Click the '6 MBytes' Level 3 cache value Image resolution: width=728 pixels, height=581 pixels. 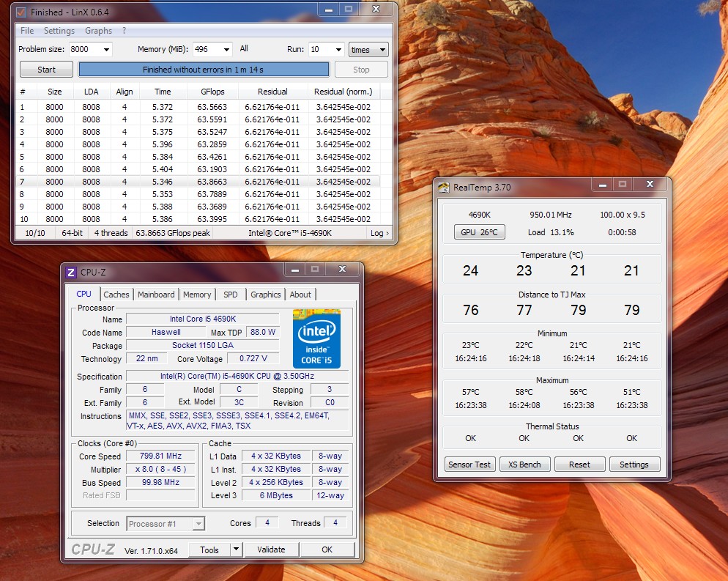[x=276, y=495]
